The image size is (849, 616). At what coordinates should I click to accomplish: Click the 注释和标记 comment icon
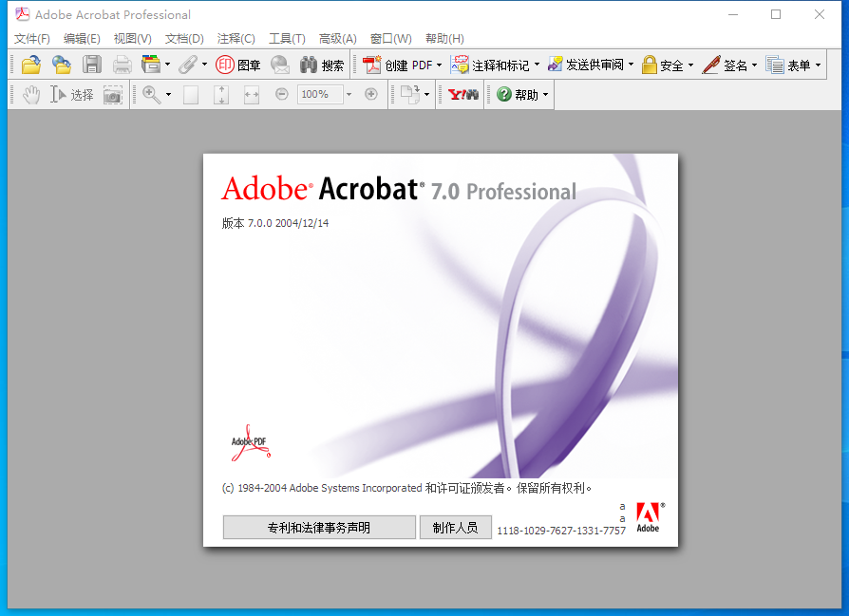coord(460,65)
